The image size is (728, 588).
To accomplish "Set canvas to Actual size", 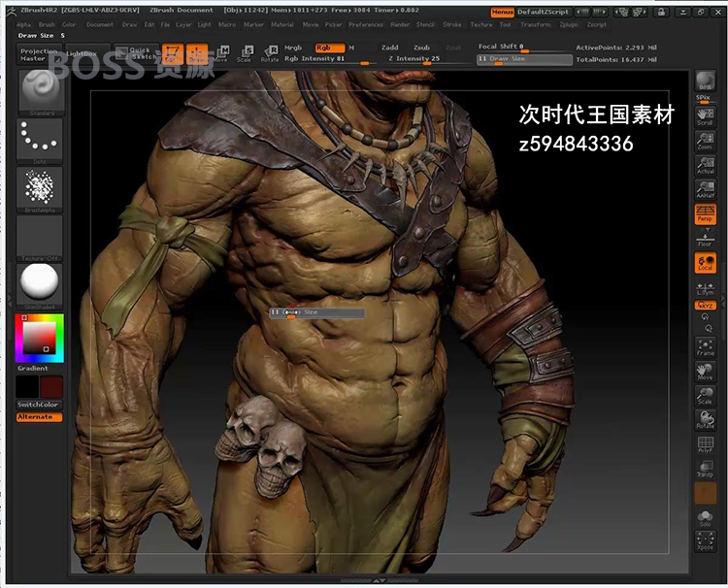I will tap(706, 165).
